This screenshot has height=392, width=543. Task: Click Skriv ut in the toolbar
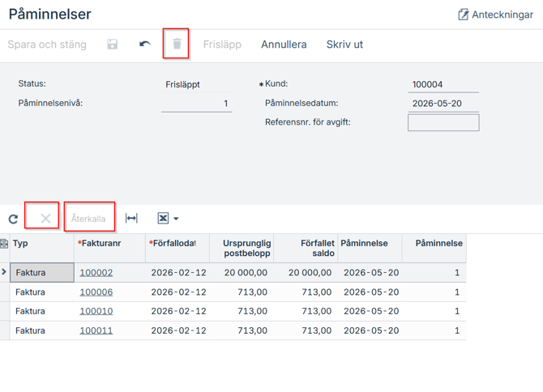pos(344,45)
